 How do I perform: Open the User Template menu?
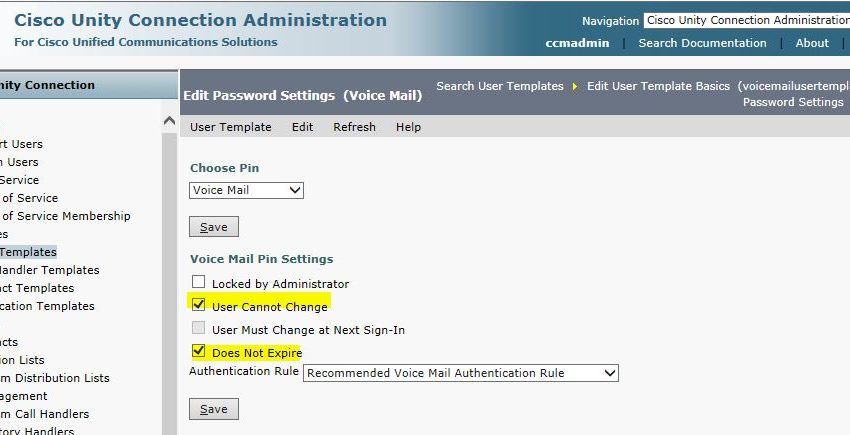(x=231, y=127)
